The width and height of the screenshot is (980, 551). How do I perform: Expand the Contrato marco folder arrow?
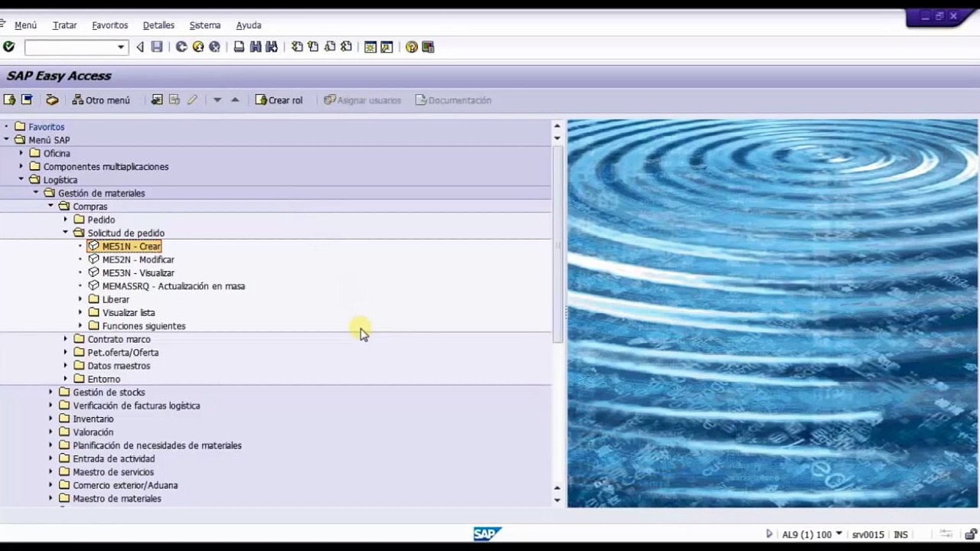(x=65, y=339)
